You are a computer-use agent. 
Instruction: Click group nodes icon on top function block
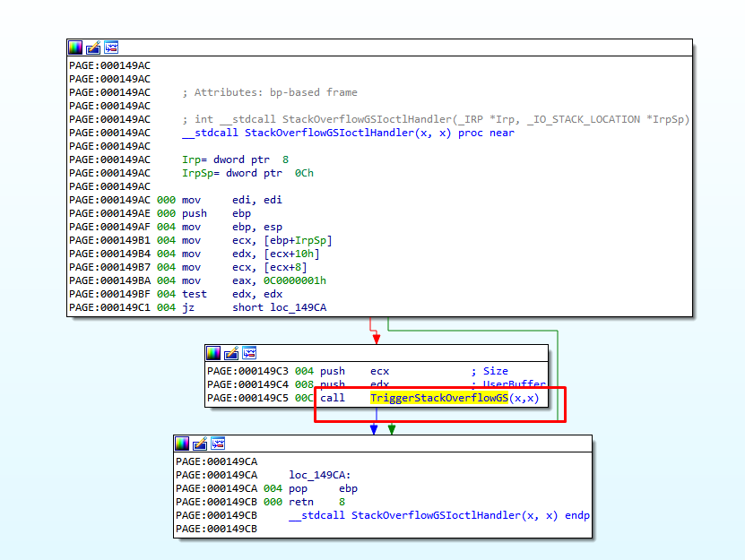[x=111, y=47]
